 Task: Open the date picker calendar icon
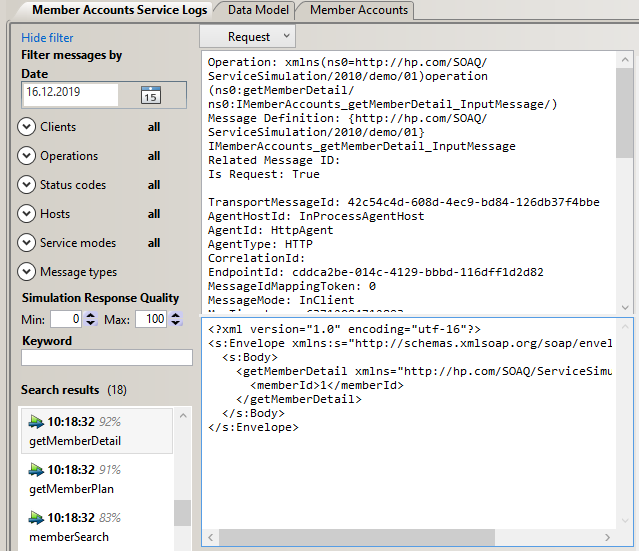click(151, 95)
